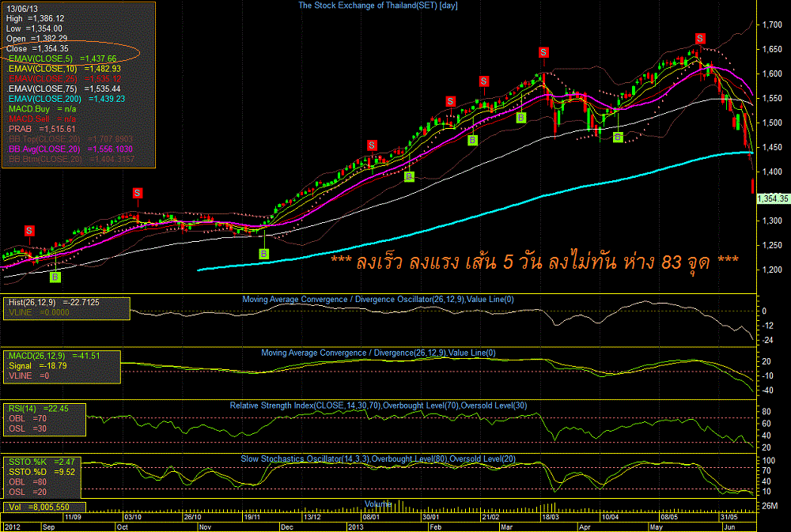Click the green B buy marker near 19/11
This screenshot has height=532, width=791.
click(x=263, y=254)
